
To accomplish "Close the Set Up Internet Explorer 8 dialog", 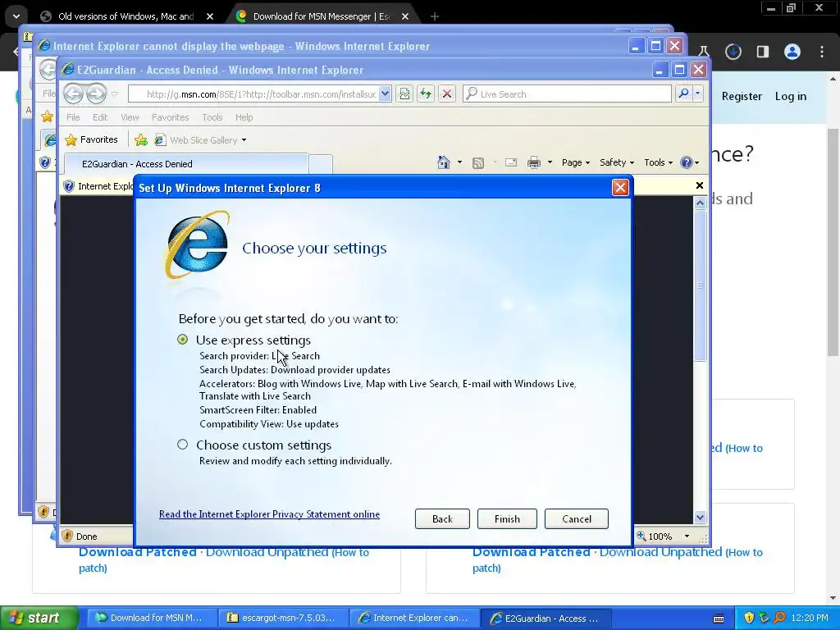I will tap(620, 188).
